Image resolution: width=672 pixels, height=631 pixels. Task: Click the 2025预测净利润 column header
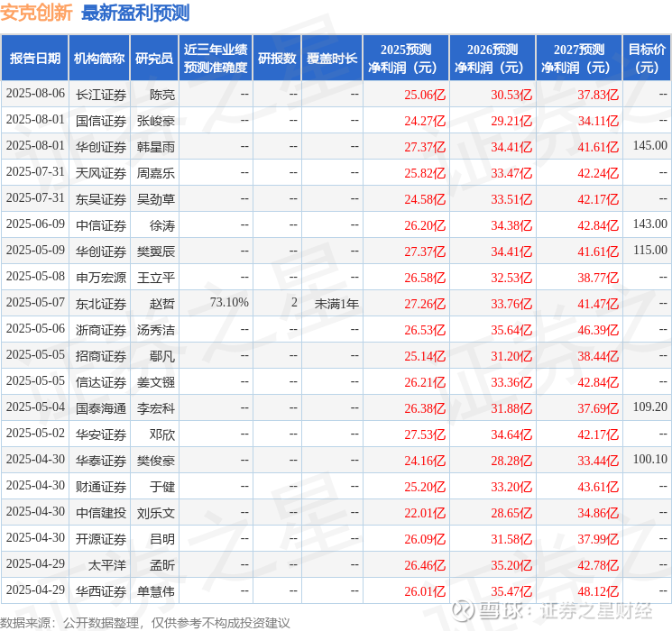pyautogui.click(x=406, y=59)
